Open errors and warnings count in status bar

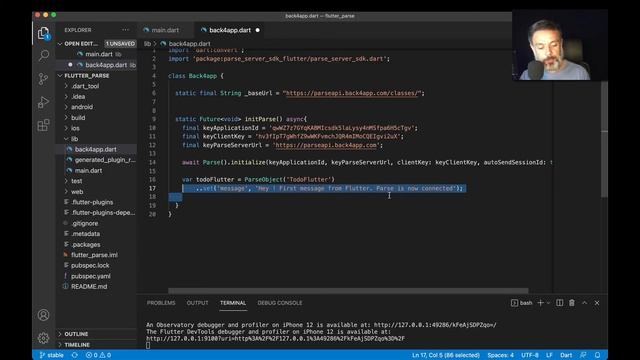[98, 355]
